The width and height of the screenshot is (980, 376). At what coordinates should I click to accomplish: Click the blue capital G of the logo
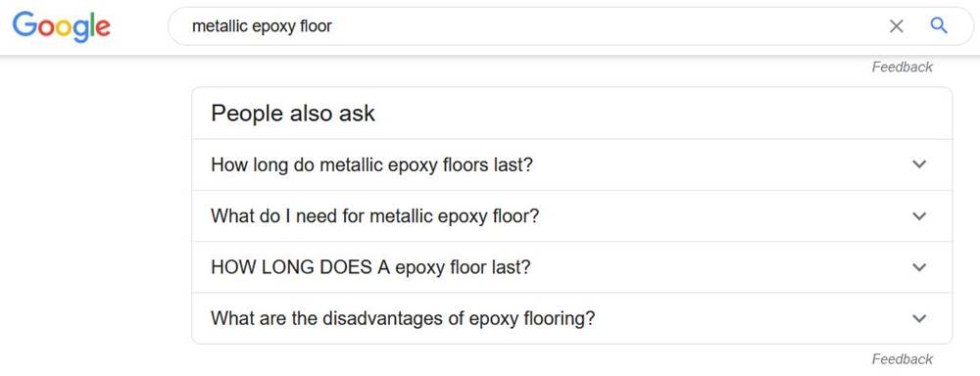(x=24, y=24)
